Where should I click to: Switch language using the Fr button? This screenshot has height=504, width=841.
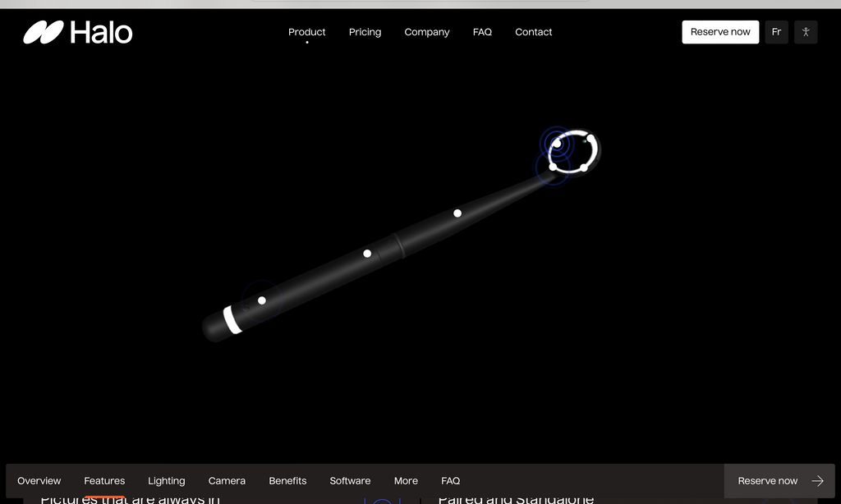776,32
